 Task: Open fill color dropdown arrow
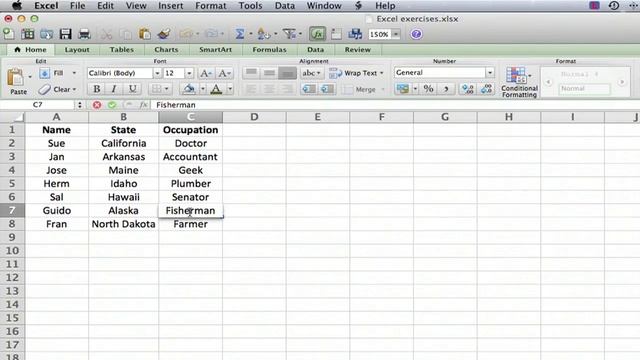tap(202, 89)
